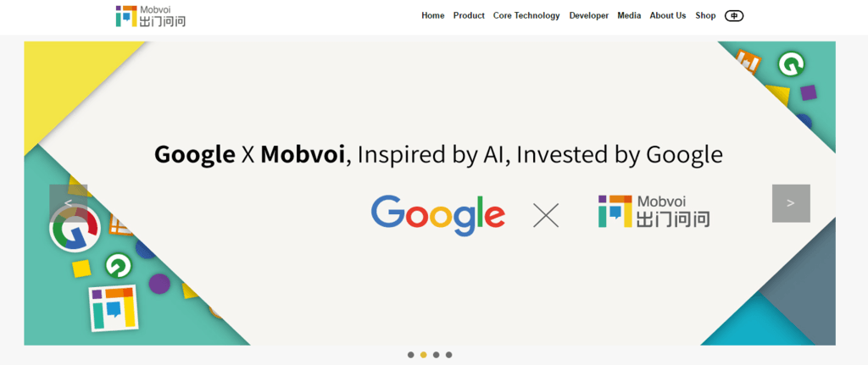Select the second carousel dot
This screenshot has width=868, height=365.
pos(424,355)
